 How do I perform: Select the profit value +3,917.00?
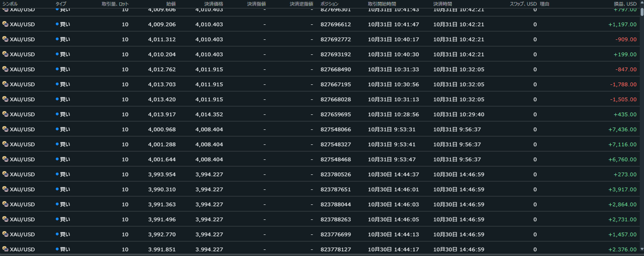[x=622, y=189]
